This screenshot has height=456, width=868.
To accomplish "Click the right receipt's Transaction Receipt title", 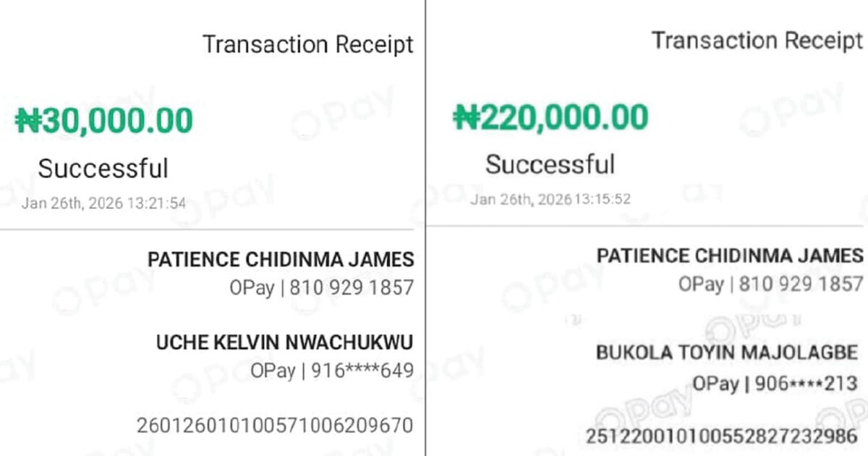I will click(x=757, y=41).
